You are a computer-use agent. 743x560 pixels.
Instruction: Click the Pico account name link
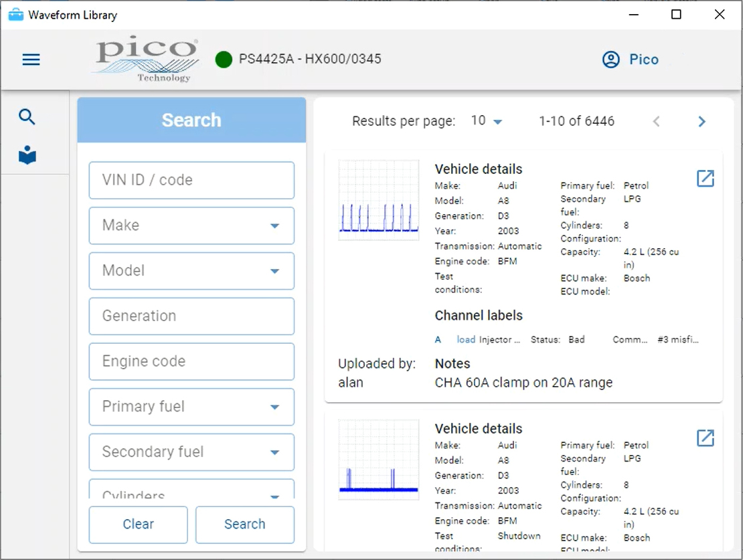click(644, 60)
